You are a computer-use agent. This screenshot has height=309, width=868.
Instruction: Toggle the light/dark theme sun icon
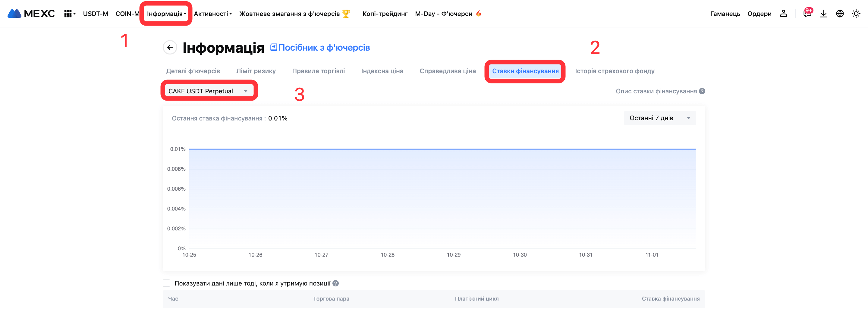coord(856,14)
